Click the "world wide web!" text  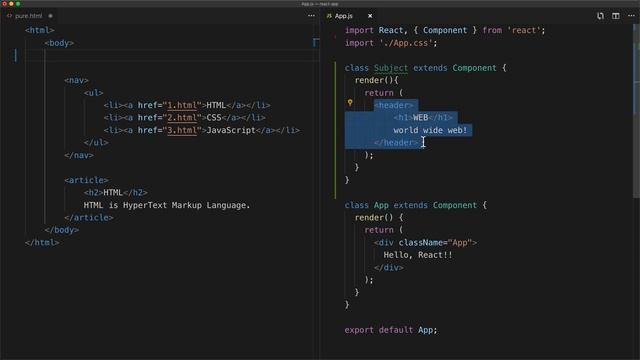430,130
